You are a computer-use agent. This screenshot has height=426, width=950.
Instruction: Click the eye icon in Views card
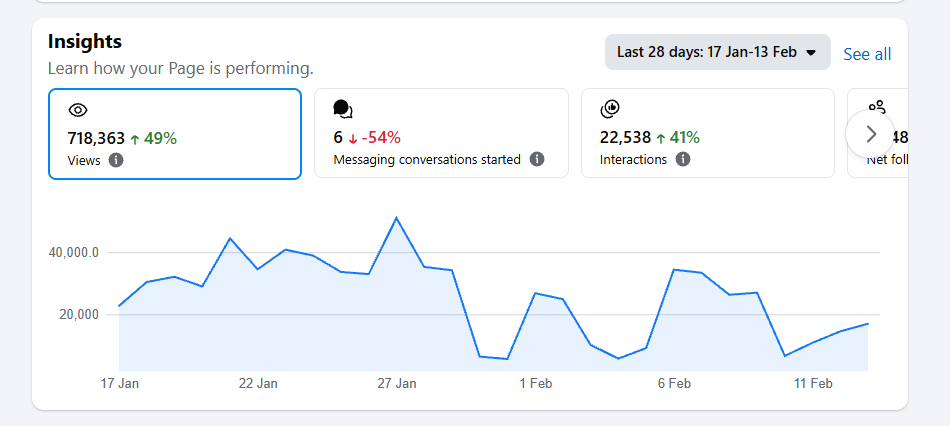pyautogui.click(x=78, y=110)
